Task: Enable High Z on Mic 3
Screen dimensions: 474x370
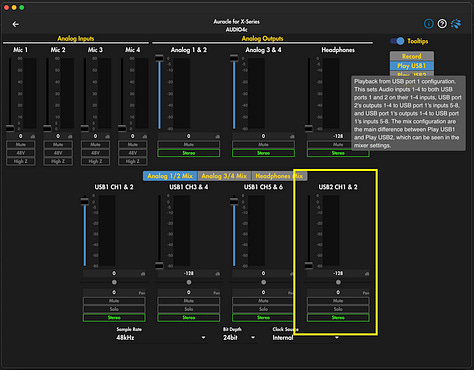Action: pos(95,161)
